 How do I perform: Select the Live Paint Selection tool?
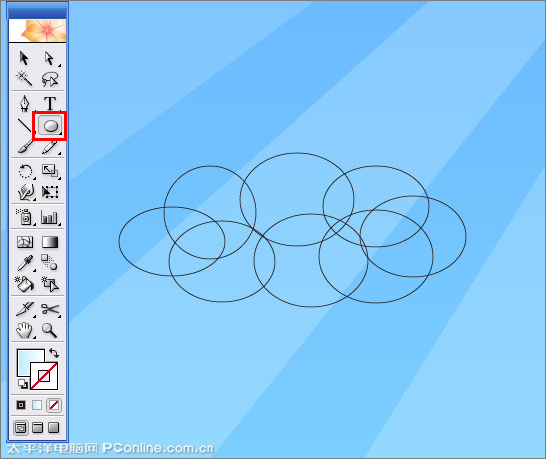[50, 284]
